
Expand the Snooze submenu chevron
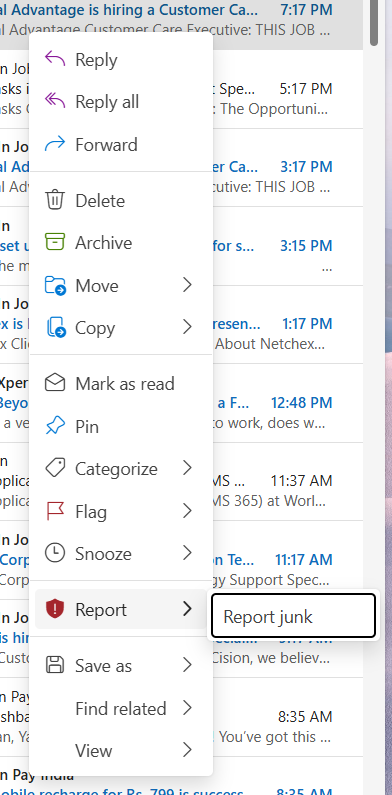[x=188, y=553]
